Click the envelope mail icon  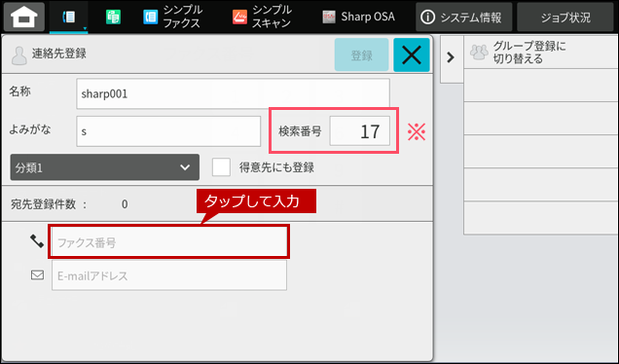38,274
